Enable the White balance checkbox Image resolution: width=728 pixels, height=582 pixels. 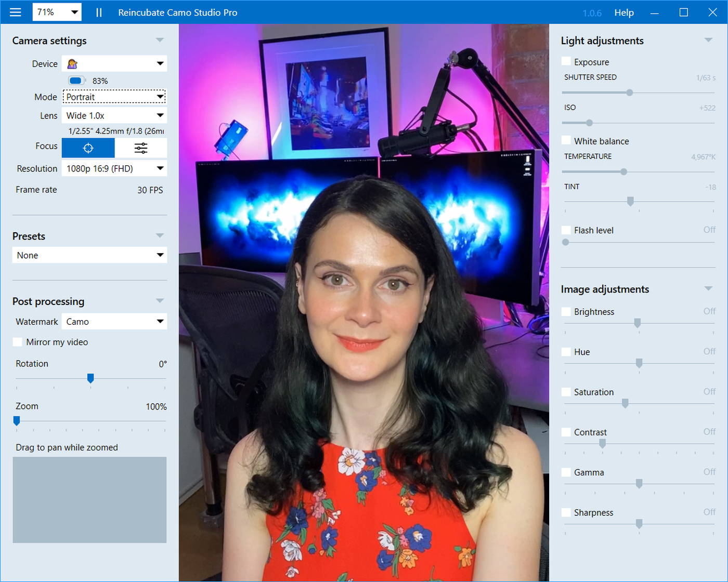coord(566,141)
